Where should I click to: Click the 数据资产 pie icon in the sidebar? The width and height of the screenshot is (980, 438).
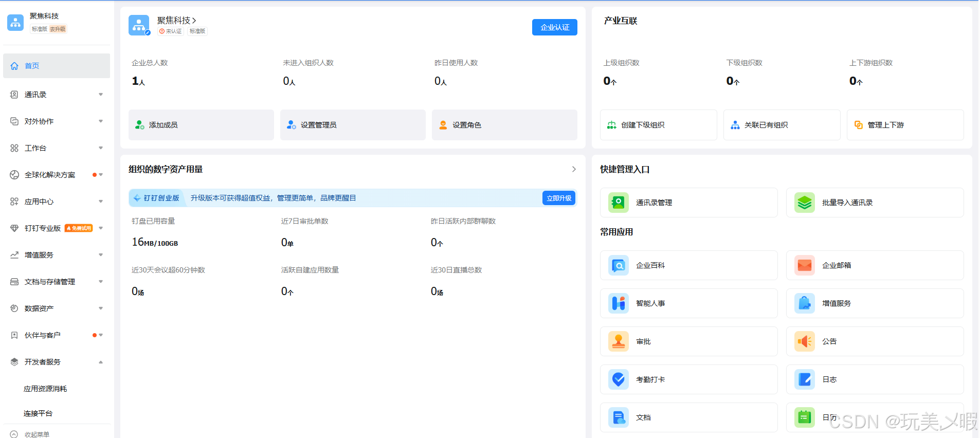coord(14,308)
